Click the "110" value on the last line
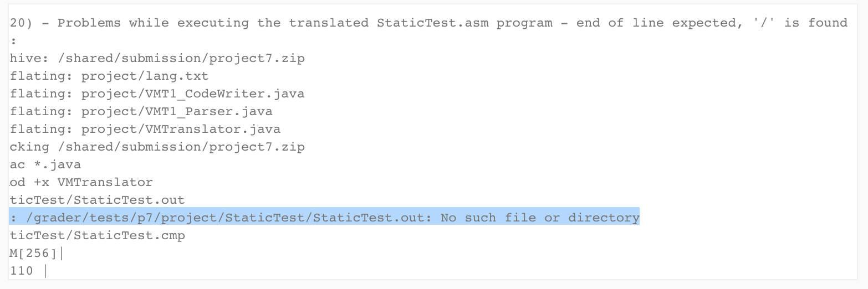The width and height of the screenshot is (868, 289). click(22, 271)
